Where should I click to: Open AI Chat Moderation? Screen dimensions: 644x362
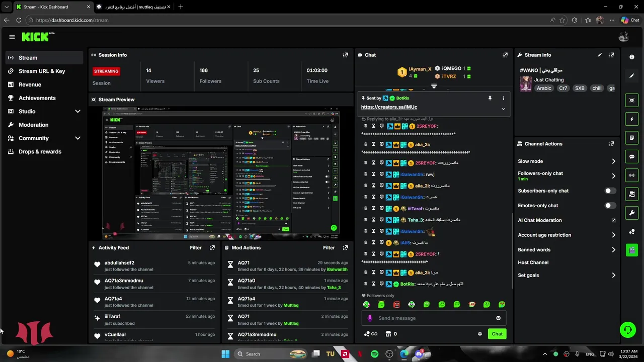point(567,220)
